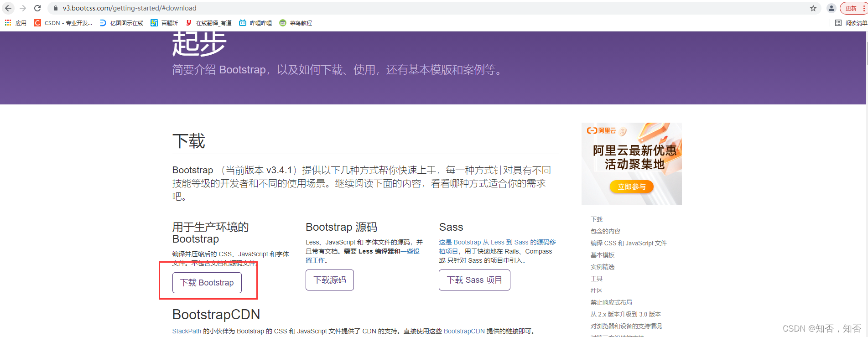Click the browser forward arrow
Image resolution: width=868 pixels, height=337 pixels.
click(23, 8)
